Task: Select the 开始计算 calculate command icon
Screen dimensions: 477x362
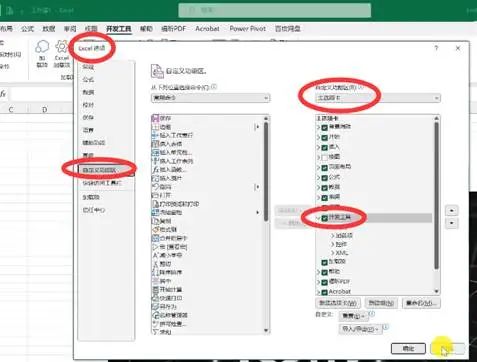Action: [x=155, y=290]
